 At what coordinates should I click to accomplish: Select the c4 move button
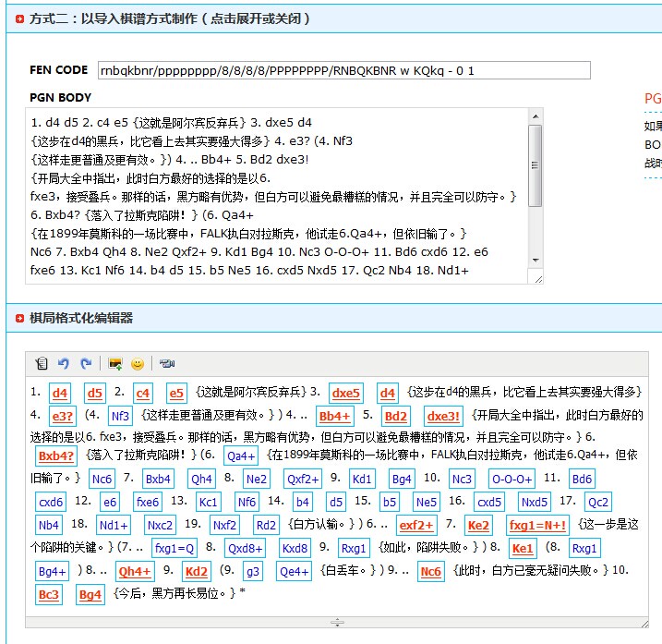point(143,394)
